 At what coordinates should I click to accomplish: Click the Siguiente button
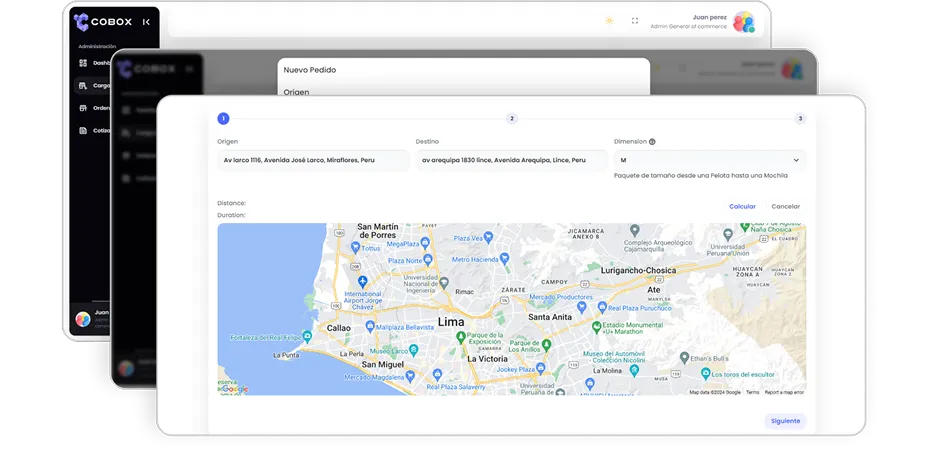786,421
